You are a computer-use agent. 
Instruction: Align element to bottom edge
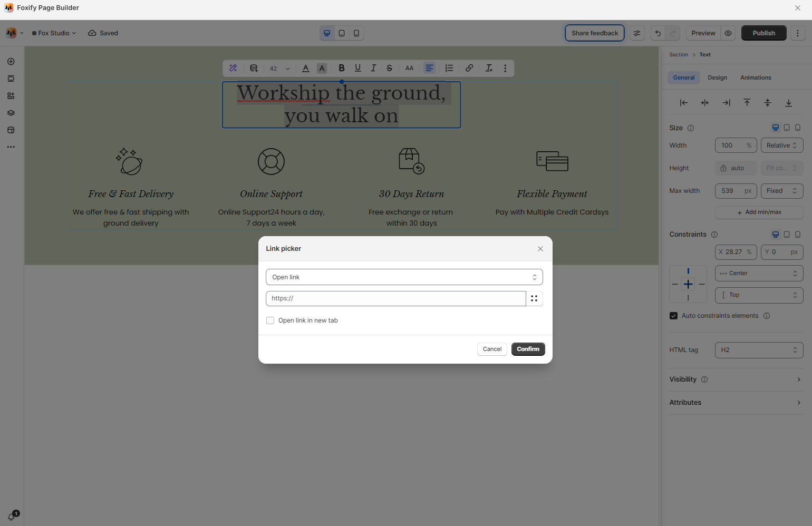click(789, 103)
